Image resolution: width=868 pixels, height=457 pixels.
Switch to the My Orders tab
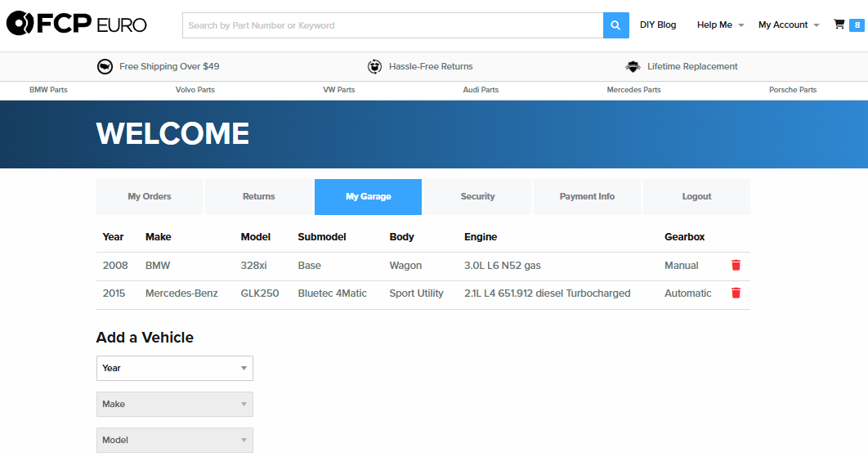[150, 197]
